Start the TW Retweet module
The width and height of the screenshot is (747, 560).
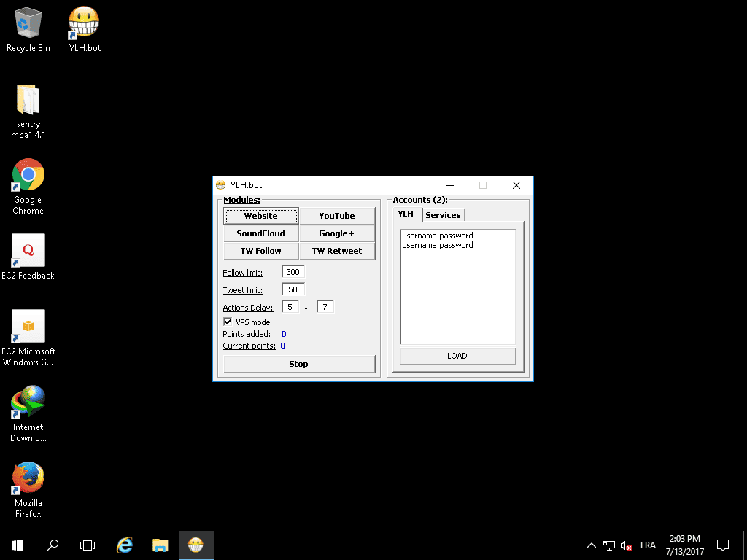(337, 251)
